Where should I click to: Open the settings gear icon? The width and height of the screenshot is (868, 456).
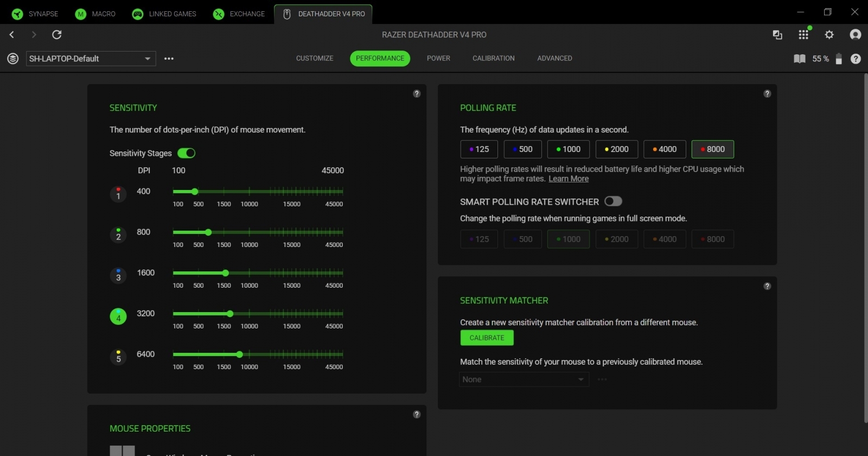click(x=829, y=35)
